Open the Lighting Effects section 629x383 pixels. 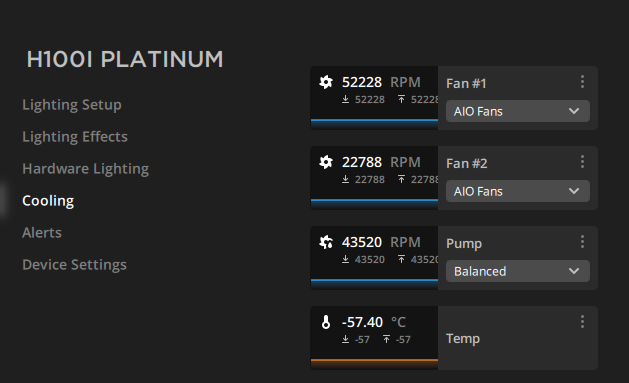(75, 137)
